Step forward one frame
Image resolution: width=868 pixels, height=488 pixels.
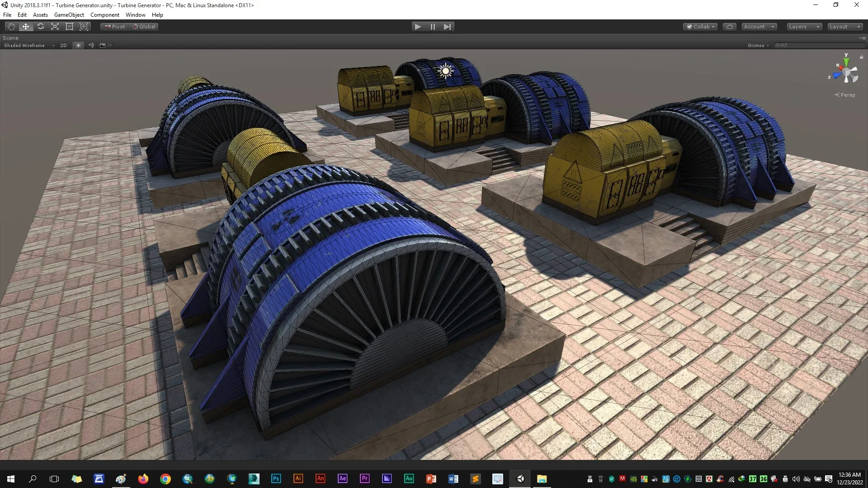tap(447, 27)
